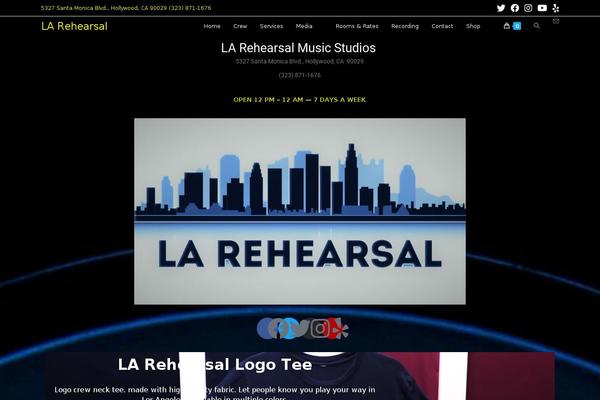
Task: Click the envelope email icon
Action: coord(556,21)
